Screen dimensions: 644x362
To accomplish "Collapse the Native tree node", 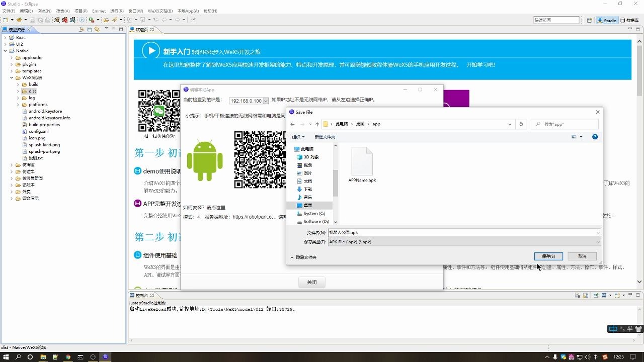I will (x=5, y=51).
